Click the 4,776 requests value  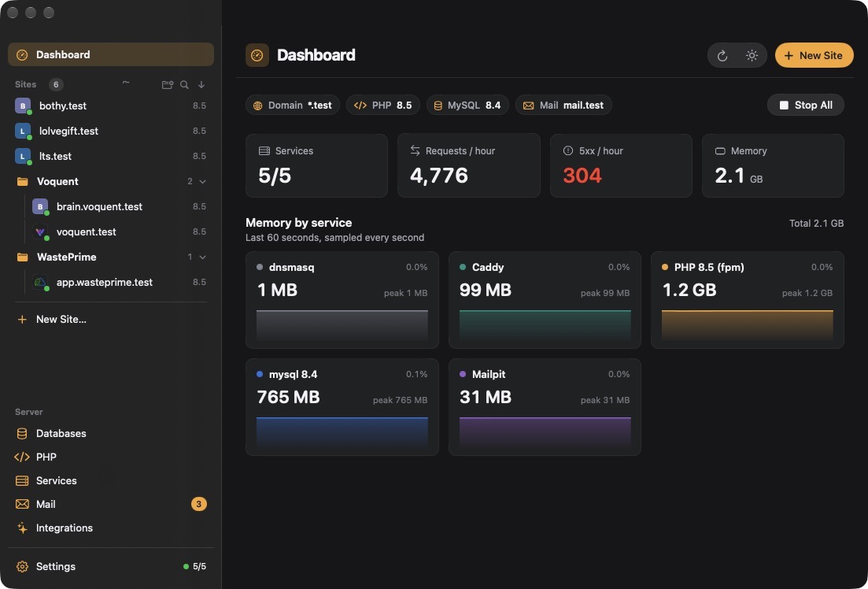(439, 176)
